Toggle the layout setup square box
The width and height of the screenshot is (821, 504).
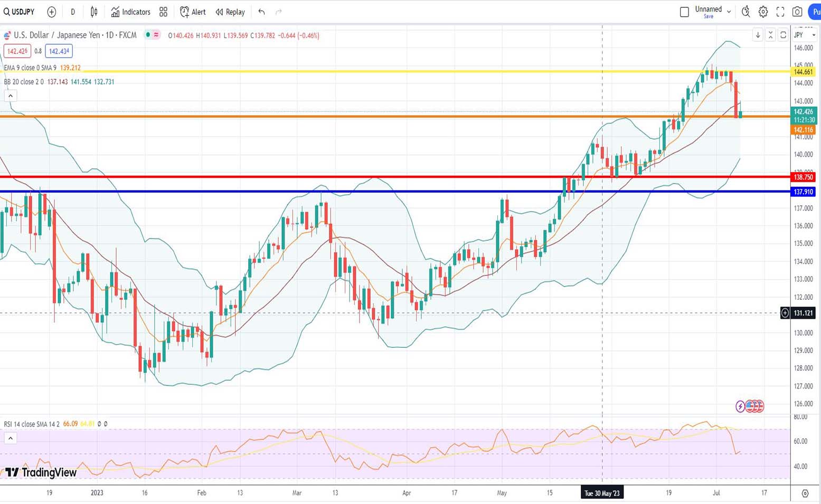click(684, 12)
